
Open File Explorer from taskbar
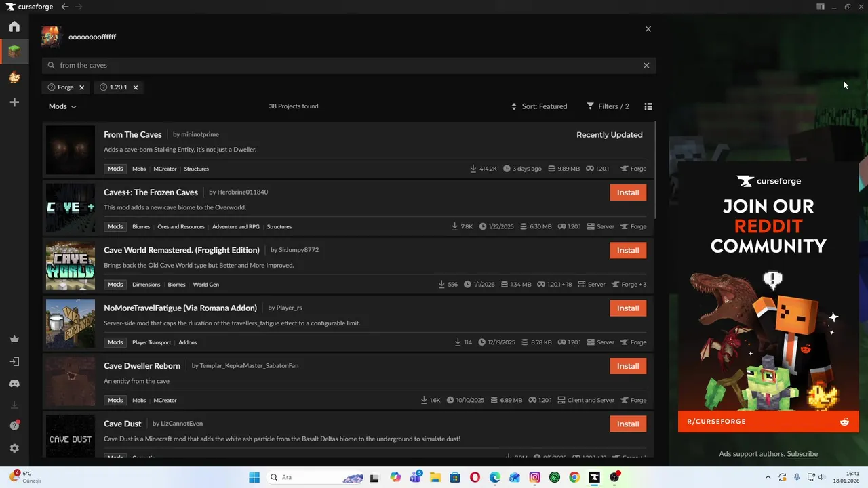[435, 477]
